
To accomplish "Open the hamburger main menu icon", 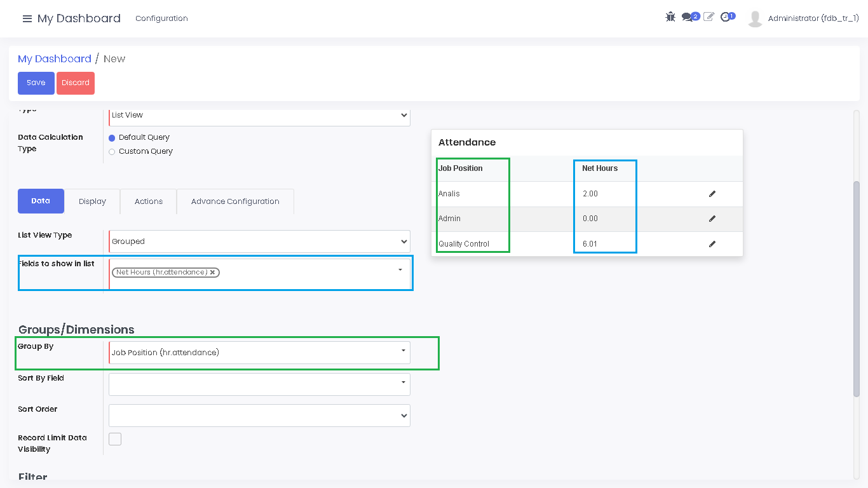I will click(27, 18).
